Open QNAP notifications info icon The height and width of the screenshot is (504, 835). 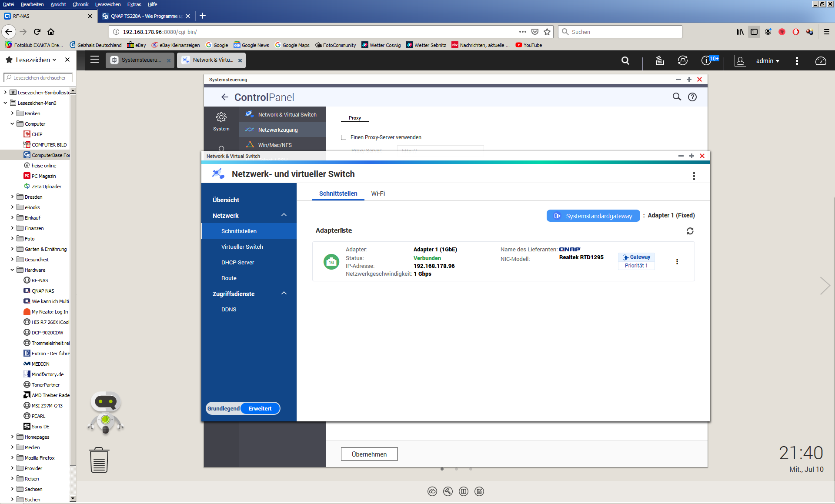tap(706, 61)
